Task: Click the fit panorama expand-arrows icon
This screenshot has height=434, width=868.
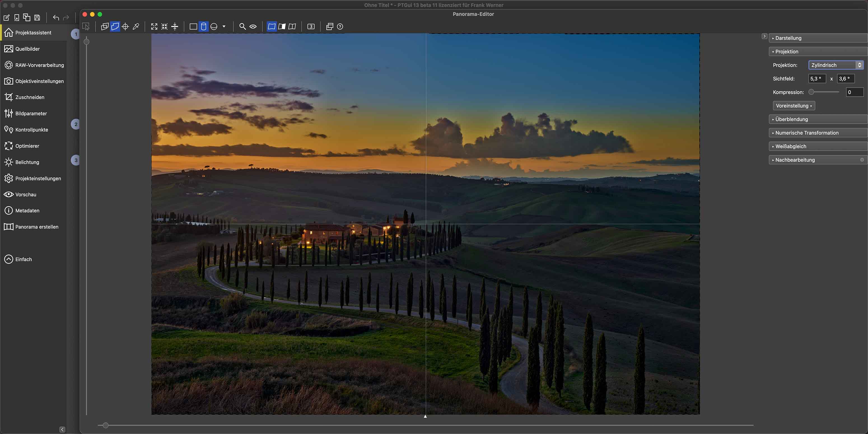Action: (x=154, y=27)
